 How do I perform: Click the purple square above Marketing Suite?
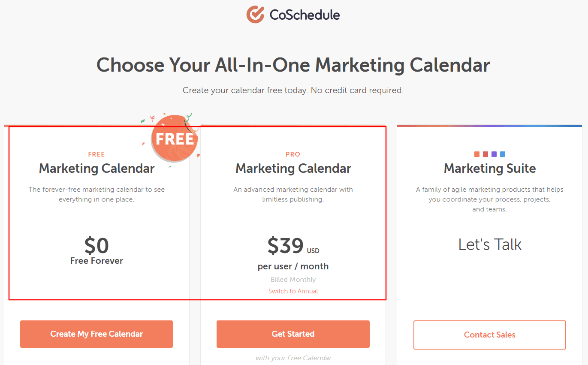494,154
